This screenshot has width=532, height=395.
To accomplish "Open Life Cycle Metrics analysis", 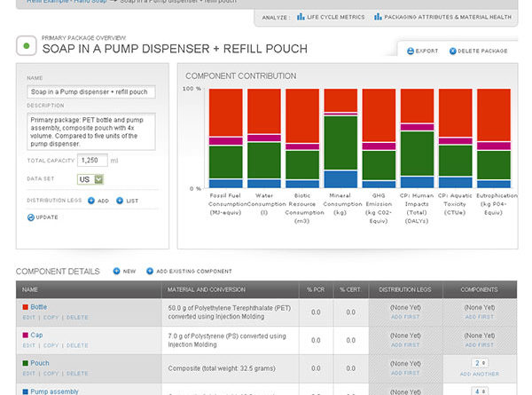I will 331,17.
